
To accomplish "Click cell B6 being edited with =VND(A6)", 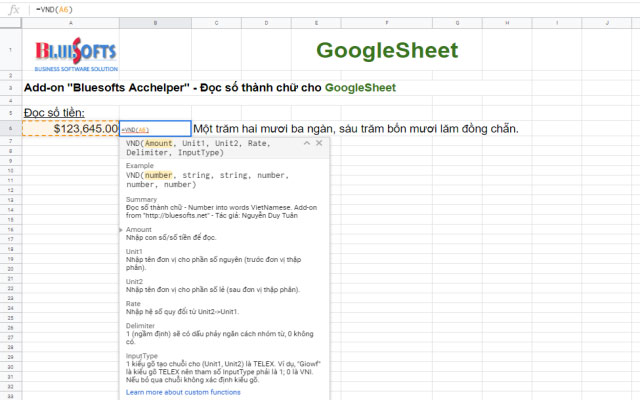I will point(155,129).
